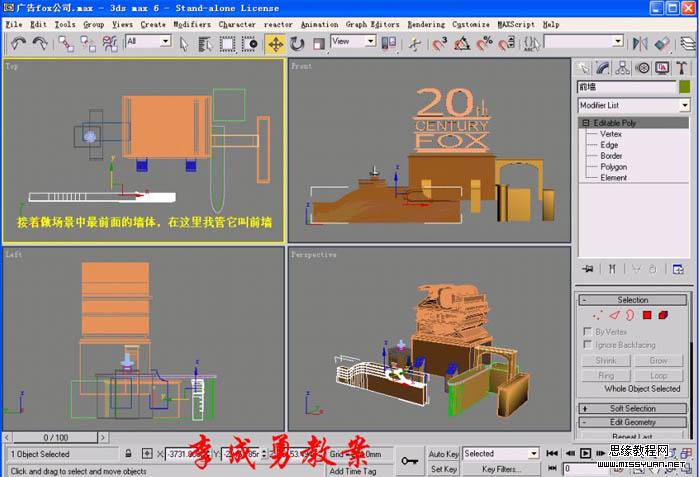Open the Modifiers menu
The width and height of the screenshot is (700, 477).
pyautogui.click(x=192, y=25)
